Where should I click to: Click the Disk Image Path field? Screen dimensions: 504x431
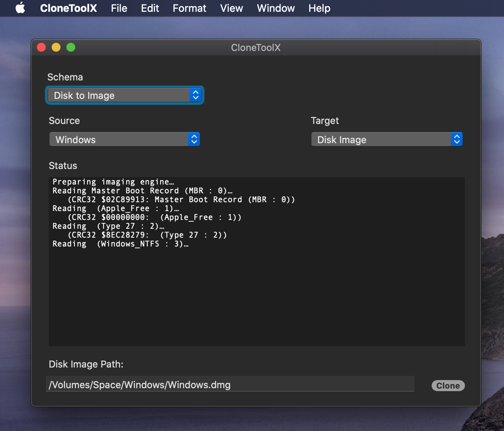tap(230, 384)
